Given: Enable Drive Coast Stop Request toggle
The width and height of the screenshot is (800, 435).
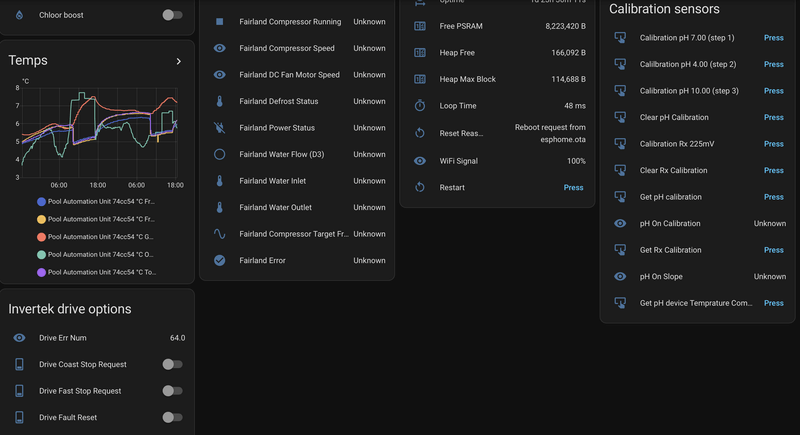Looking at the screenshot, I should 172,364.
